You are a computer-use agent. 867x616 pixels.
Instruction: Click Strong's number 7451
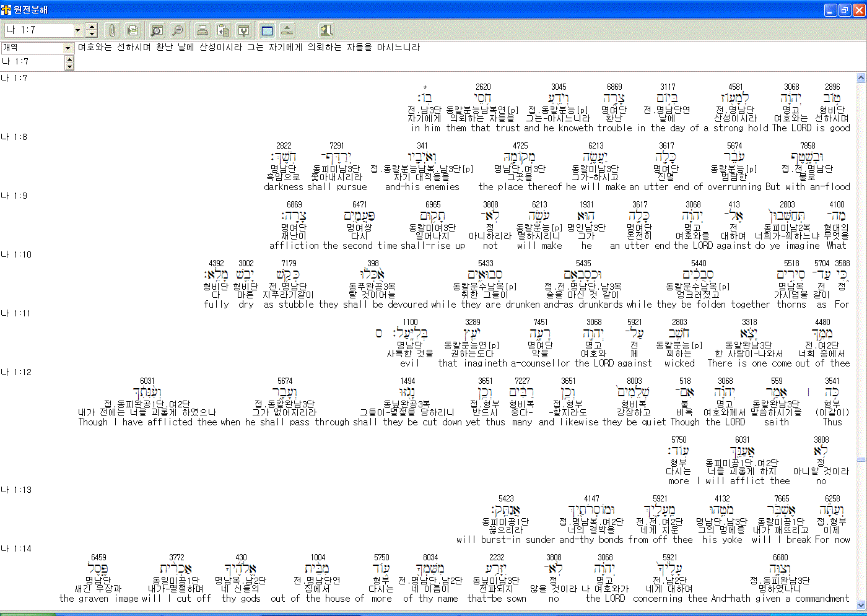pos(541,322)
